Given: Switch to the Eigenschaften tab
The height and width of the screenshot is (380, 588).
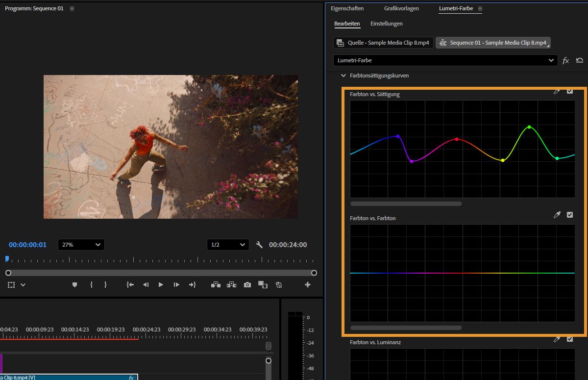Looking at the screenshot, I should pos(347,9).
